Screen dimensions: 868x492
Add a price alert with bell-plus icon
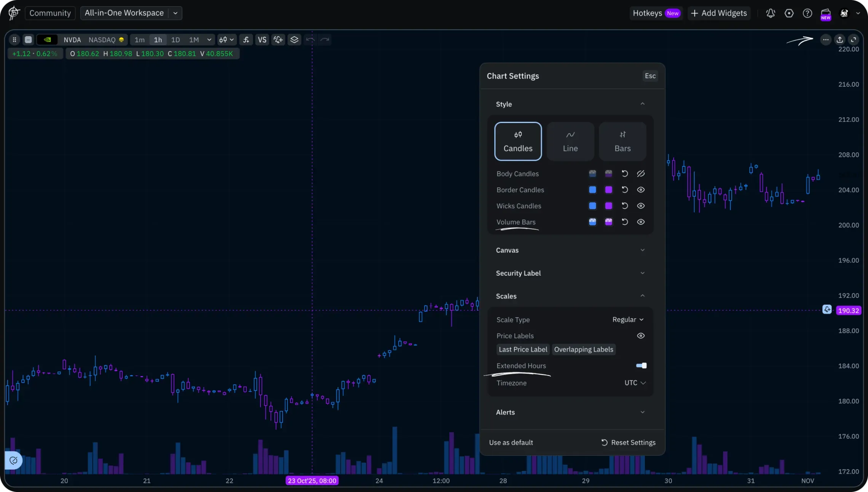[x=278, y=40]
